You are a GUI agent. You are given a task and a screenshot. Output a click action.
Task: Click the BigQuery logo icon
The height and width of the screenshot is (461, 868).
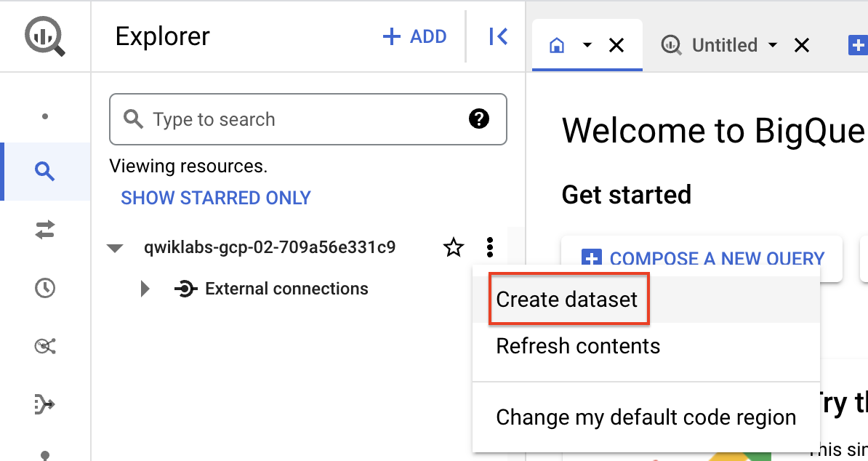tap(45, 36)
